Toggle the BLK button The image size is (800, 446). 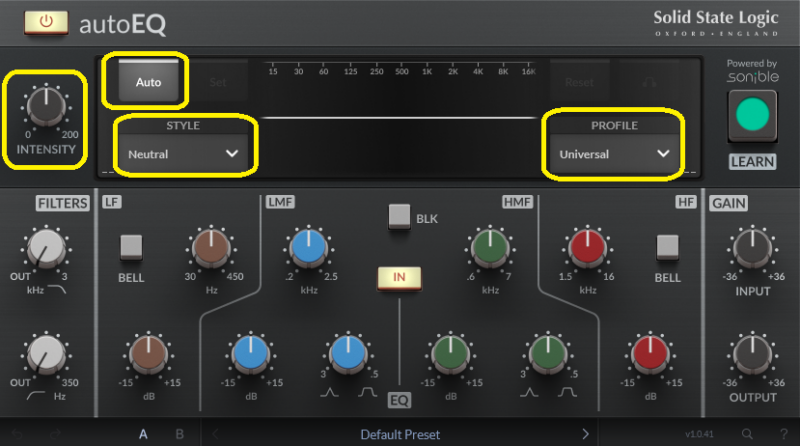point(399,216)
